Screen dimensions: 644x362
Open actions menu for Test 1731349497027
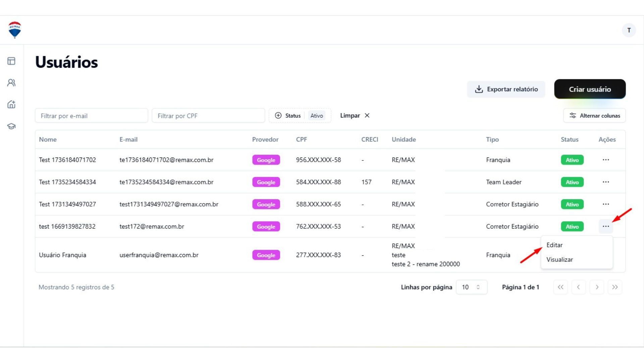(606, 204)
